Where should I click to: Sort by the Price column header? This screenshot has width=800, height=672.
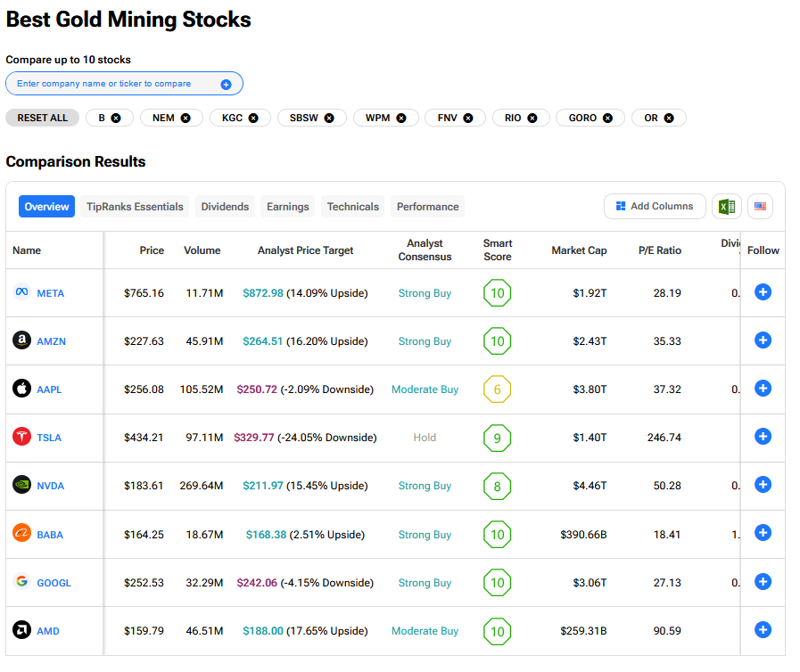pyautogui.click(x=152, y=250)
